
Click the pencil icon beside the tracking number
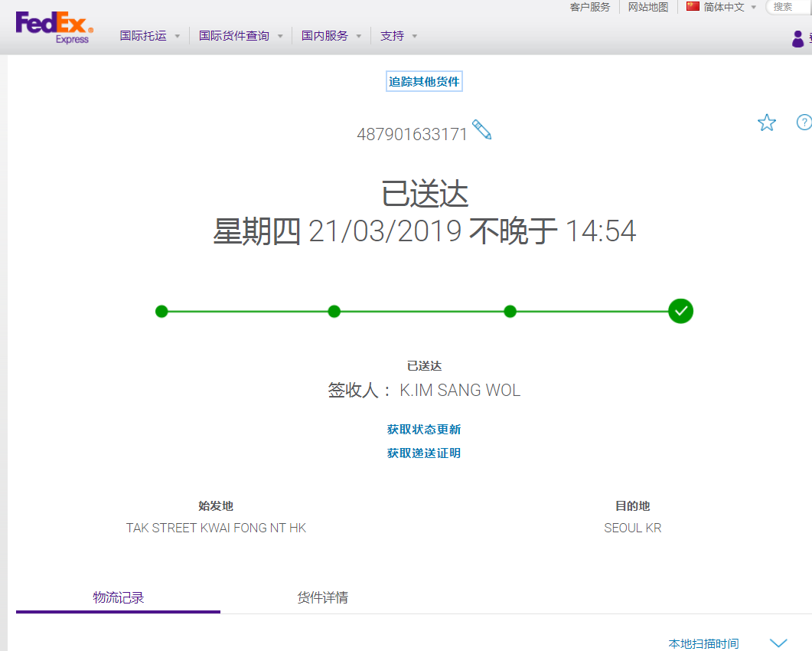pos(482,129)
